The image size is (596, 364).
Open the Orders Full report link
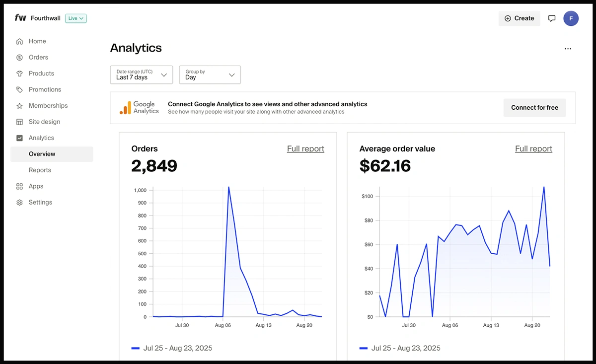(305, 149)
